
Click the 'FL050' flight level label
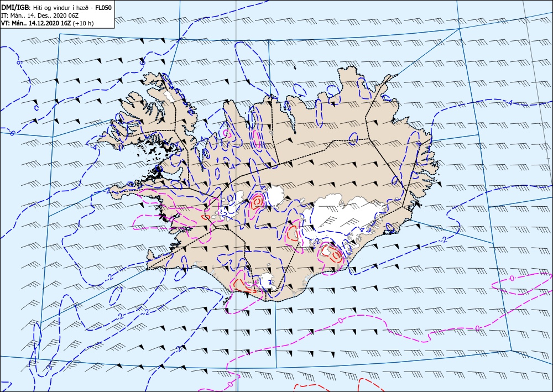pyautogui.click(x=103, y=8)
